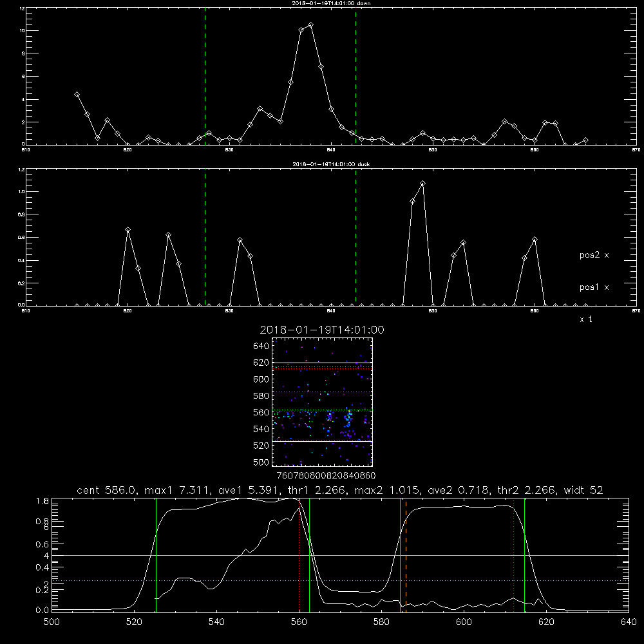This screenshot has width=644, height=644.
Task: Click the '640' tick on bottom plot x-axis
Action: (629, 622)
